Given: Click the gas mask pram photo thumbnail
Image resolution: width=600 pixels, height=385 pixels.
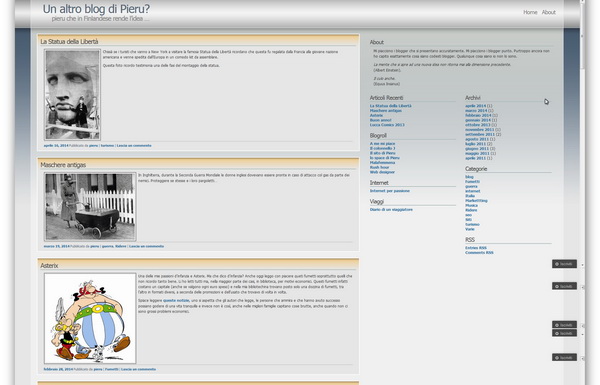Looking at the screenshot, I should 90,207.
